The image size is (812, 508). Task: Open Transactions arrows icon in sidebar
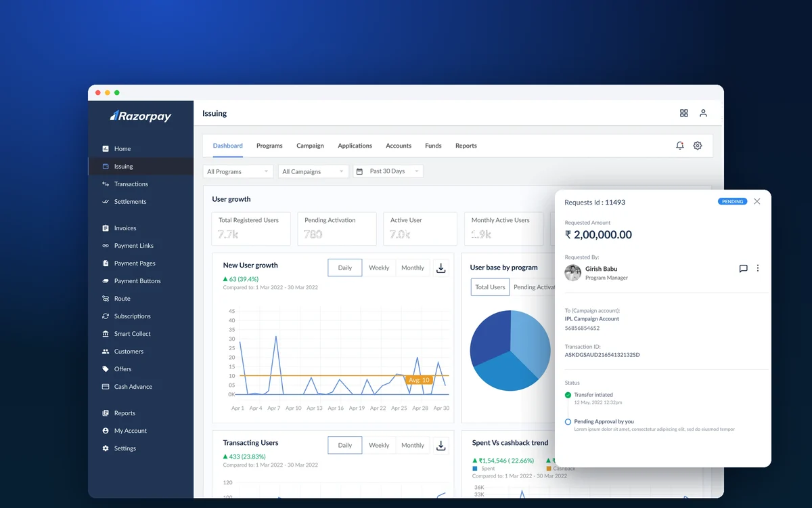106,184
